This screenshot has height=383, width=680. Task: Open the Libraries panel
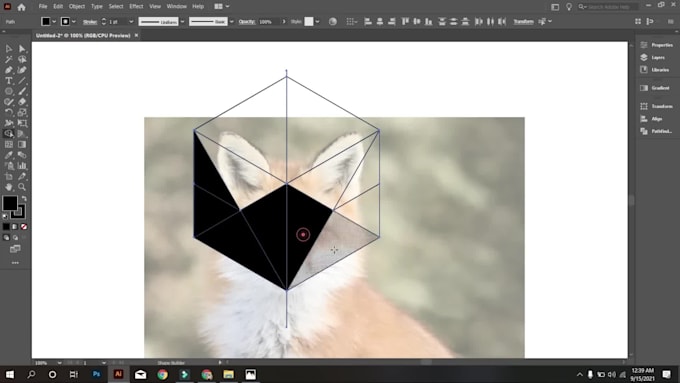[655, 70]
